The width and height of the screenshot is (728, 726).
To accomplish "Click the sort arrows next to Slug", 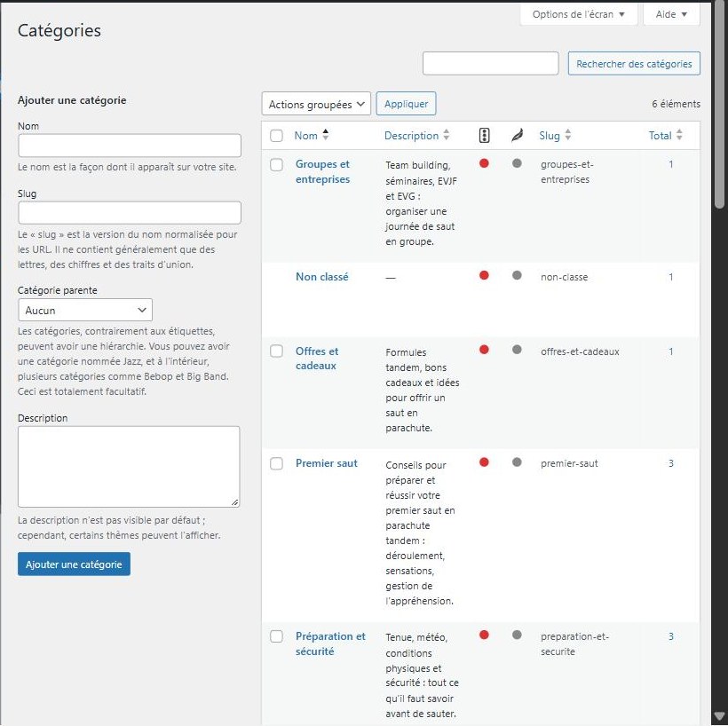I will pyautogui.click(x=567, y=135).
